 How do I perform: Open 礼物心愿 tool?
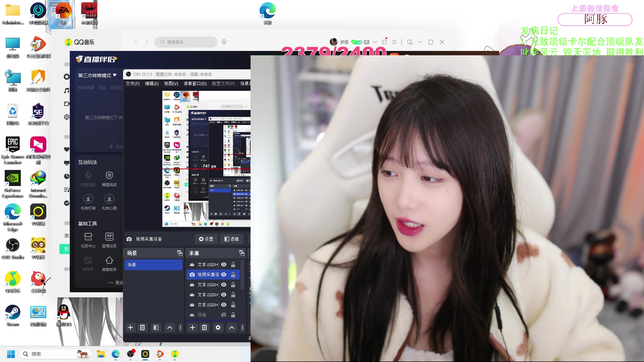tap(109, 202)
